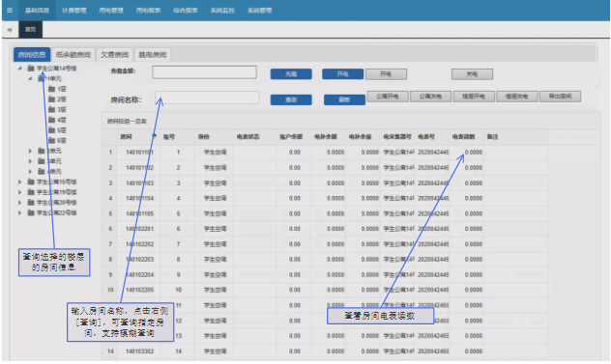Select room cell 140102202 in row 7
The image size is (611, 364).
[139, 244]
